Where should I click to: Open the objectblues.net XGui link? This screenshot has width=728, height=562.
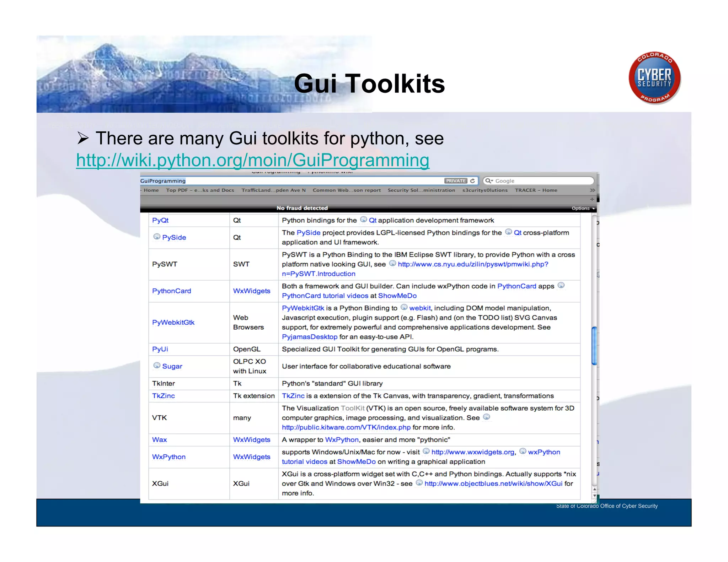pos(493,483)
